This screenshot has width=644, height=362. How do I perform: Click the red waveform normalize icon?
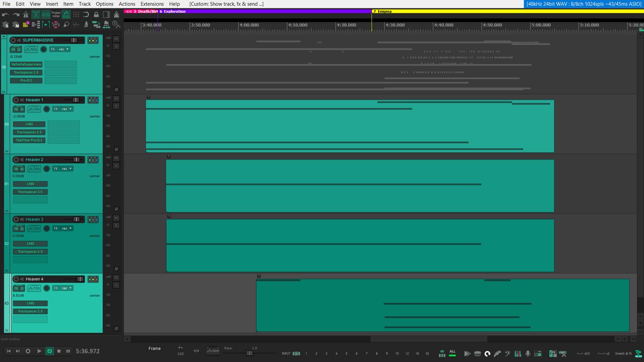(56, 25)
